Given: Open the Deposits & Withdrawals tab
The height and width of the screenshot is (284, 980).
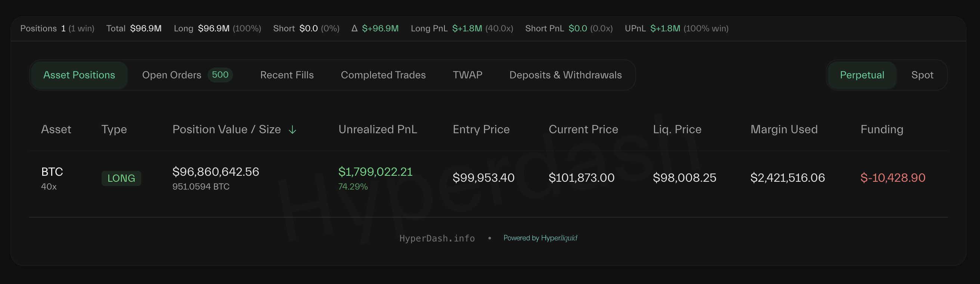Looking at the screenshot, I should click(x=565, y=75).
